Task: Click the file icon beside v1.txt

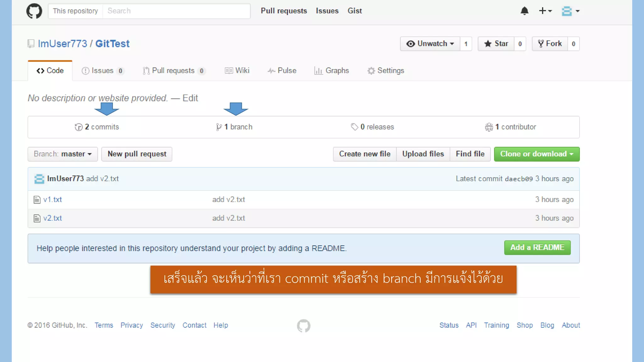Action: click(37, 200)
